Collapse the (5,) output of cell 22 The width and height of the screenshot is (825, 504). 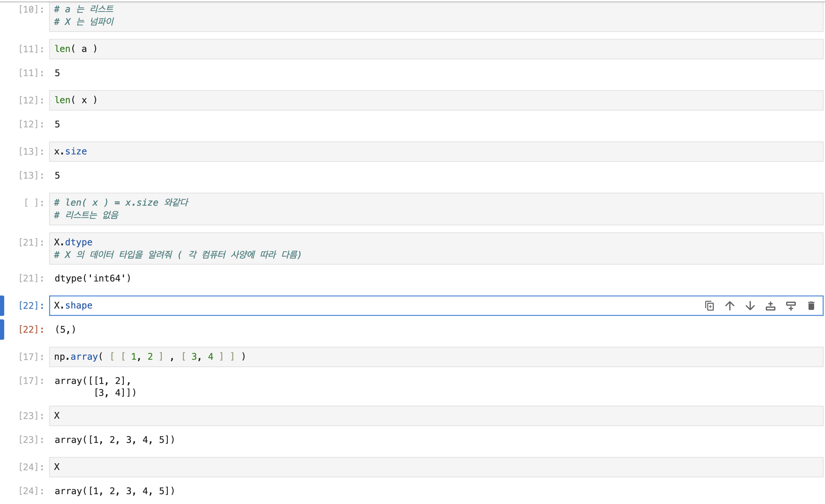coord(2,330)
